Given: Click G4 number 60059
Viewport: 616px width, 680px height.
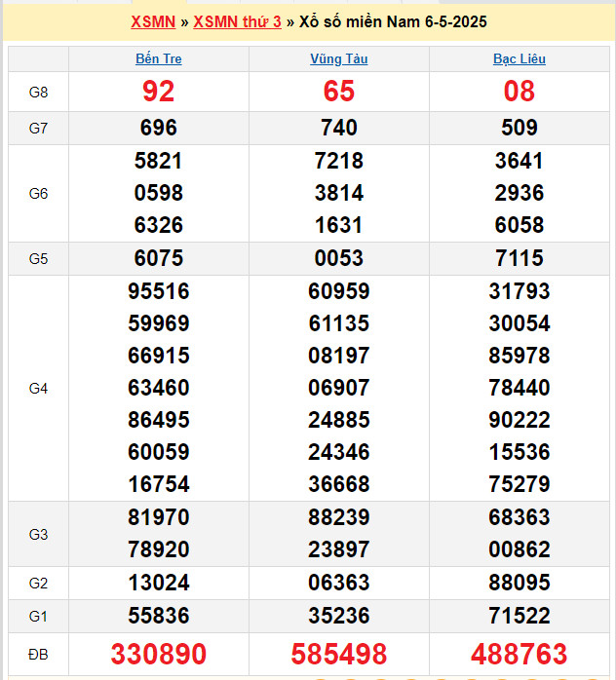Looking at the screenshot, I should (159, 452).
